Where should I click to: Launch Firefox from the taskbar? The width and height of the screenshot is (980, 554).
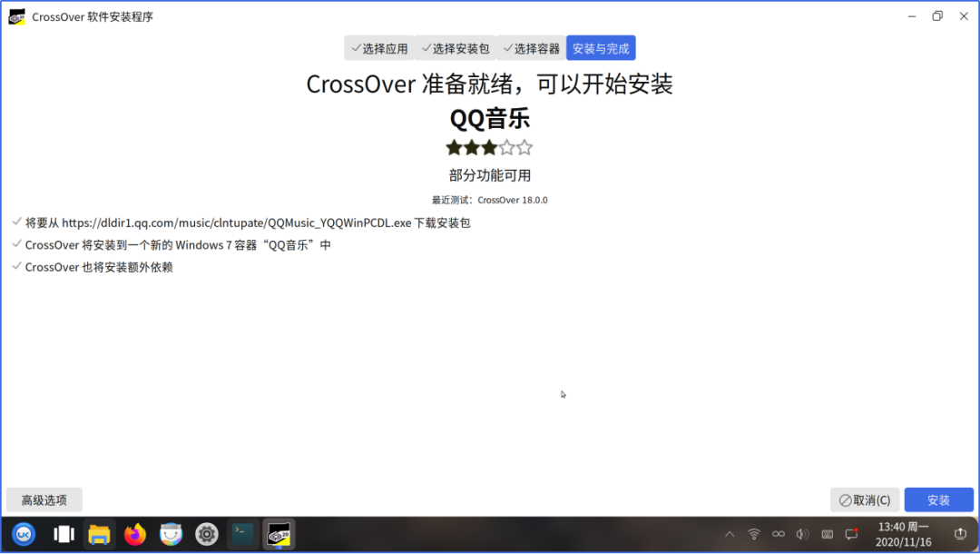[135, 534]
